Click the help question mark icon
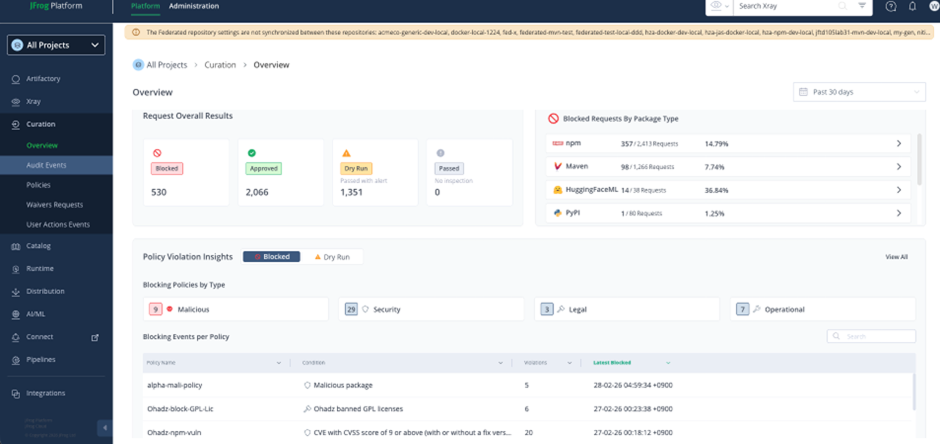The width and height of the screenshot is (940, 444). pyautogui.click(x=891, y=7)
